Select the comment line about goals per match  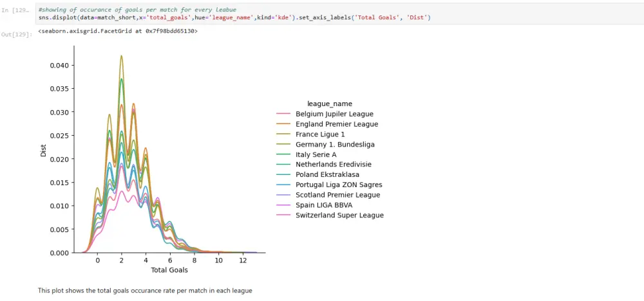coord(138,10)
